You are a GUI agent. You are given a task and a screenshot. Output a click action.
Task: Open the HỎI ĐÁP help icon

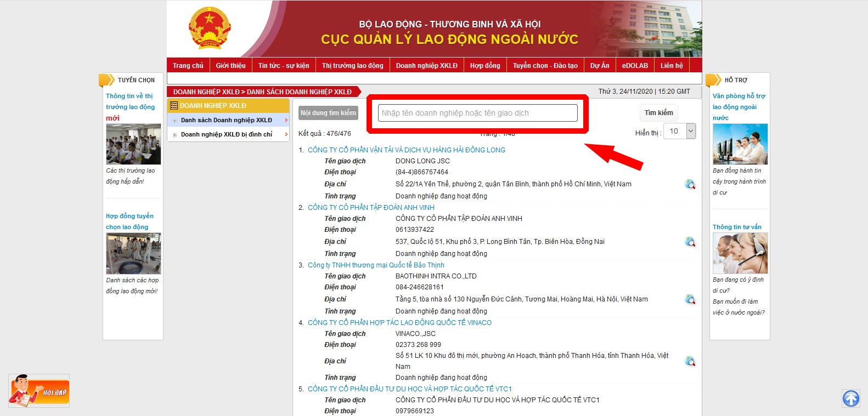pos(39,391)
